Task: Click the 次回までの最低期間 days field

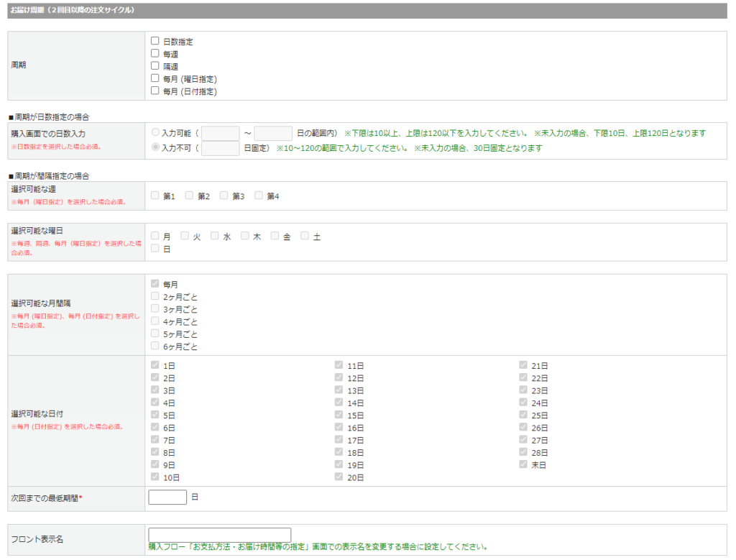Action: tap(167, 497)
